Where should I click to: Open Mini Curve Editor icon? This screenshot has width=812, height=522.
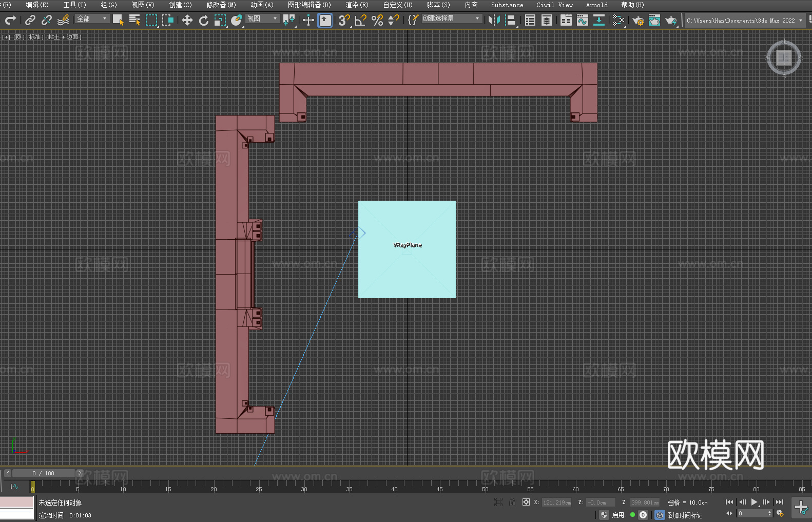pos(14,486)
